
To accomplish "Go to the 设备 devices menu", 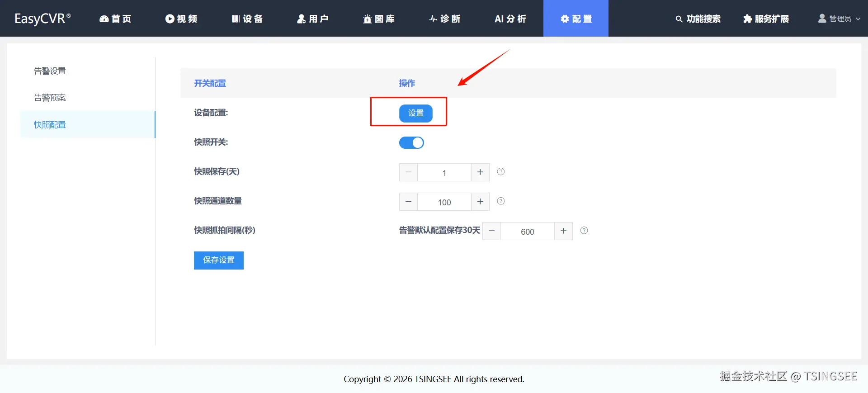I will coord(247,19).
